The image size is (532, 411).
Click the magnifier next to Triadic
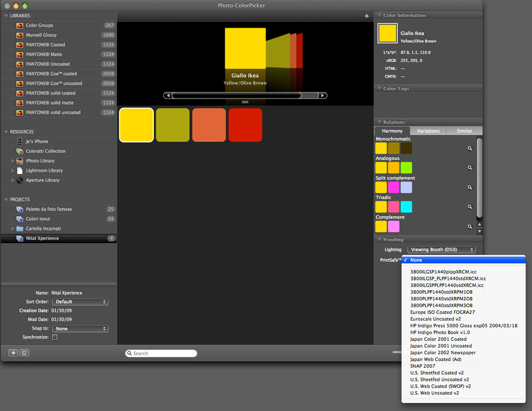tap(470, 207)
